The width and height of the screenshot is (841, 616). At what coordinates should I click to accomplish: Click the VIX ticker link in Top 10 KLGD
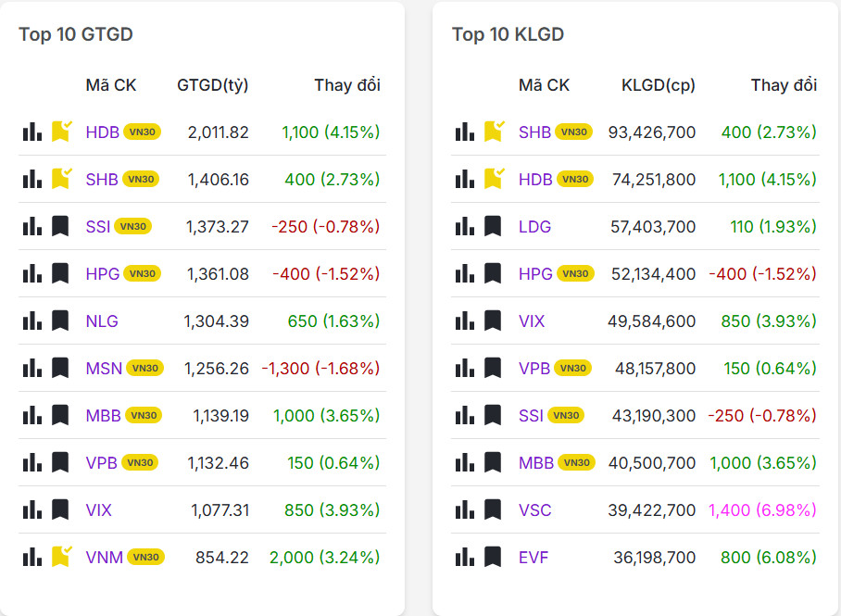[x=532, y=321]
